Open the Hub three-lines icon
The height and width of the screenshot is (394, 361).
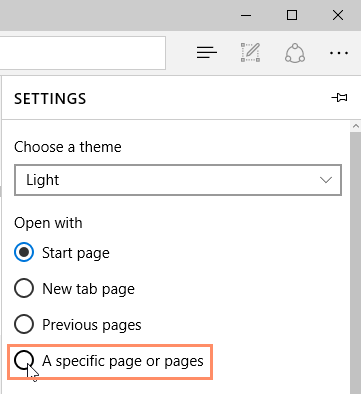207,53
